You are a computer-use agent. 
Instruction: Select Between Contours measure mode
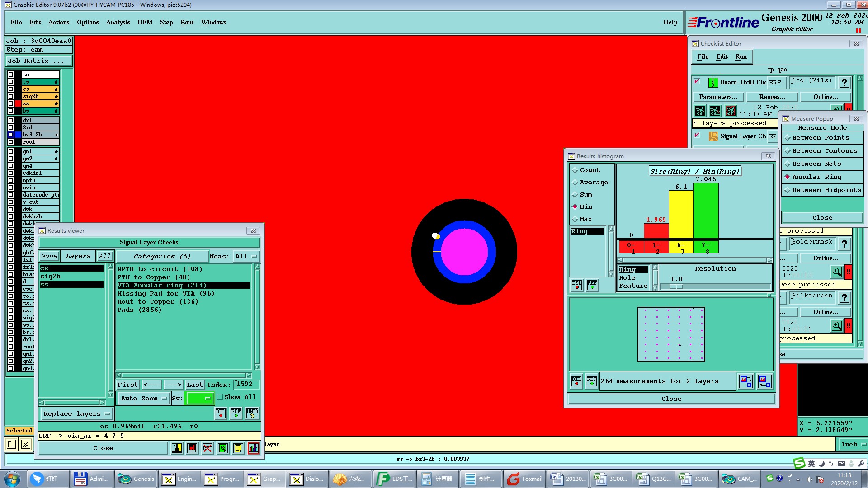coord(822,151)
